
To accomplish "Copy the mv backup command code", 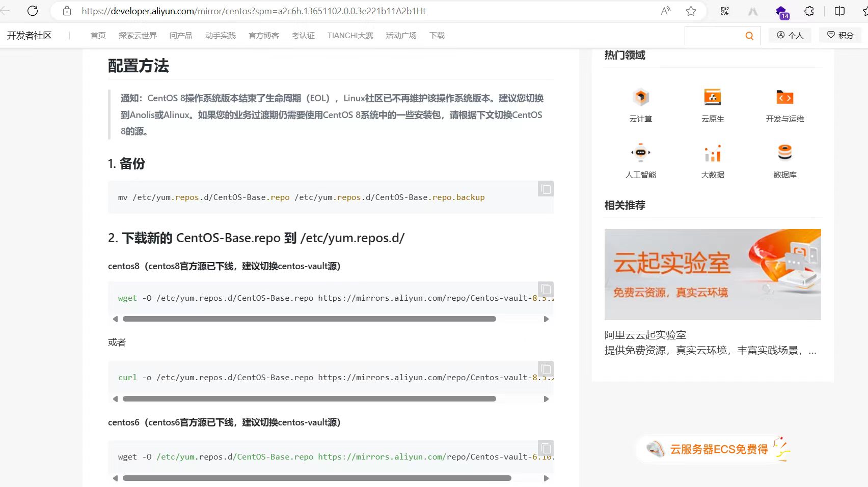I will click(546, 189).
